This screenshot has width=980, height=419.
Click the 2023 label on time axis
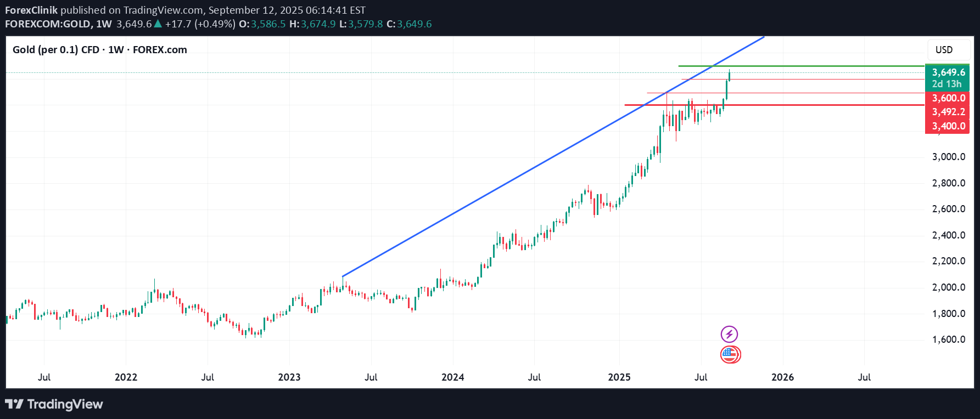click(289, 377)
